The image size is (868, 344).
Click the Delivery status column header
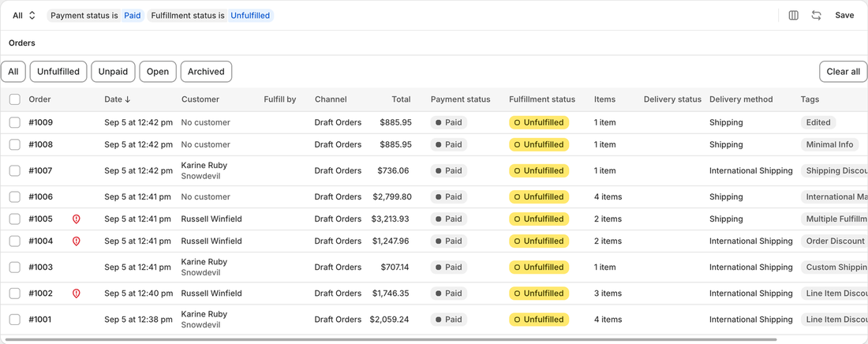[672, 99]
